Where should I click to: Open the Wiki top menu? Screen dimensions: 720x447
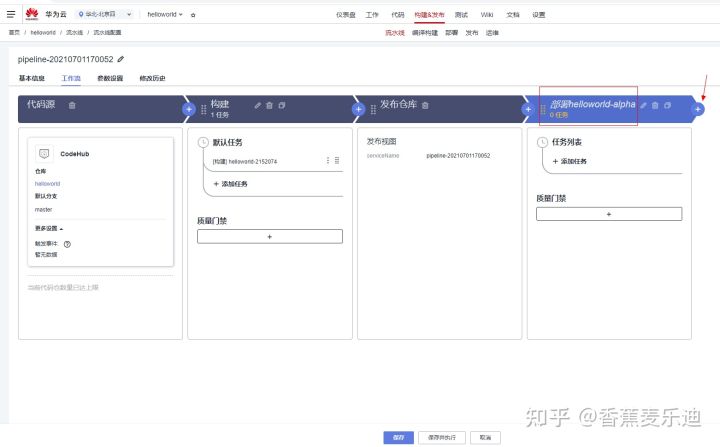487,15
